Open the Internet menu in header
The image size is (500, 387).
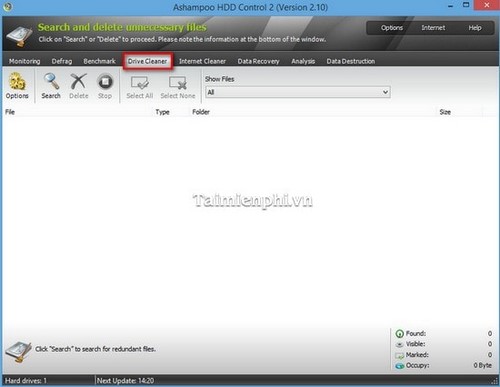click(433, 28)
